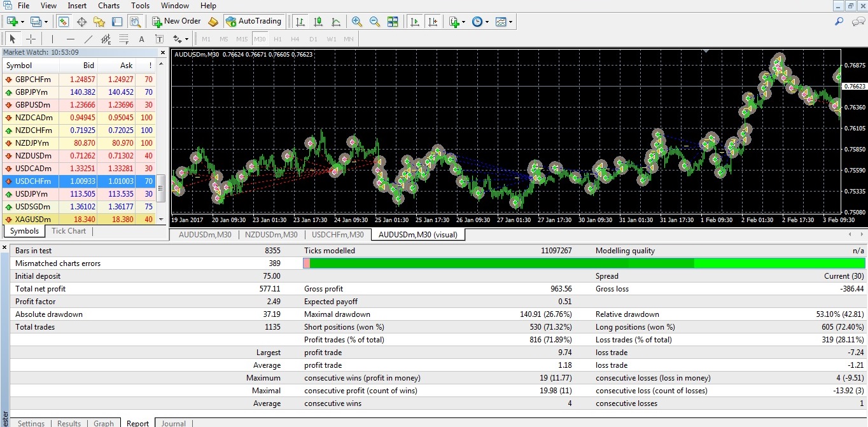Screen dimensions: 868x427
Task: Open the NZDUSDm,M30 chart tab
Action: tap(271, 235)
